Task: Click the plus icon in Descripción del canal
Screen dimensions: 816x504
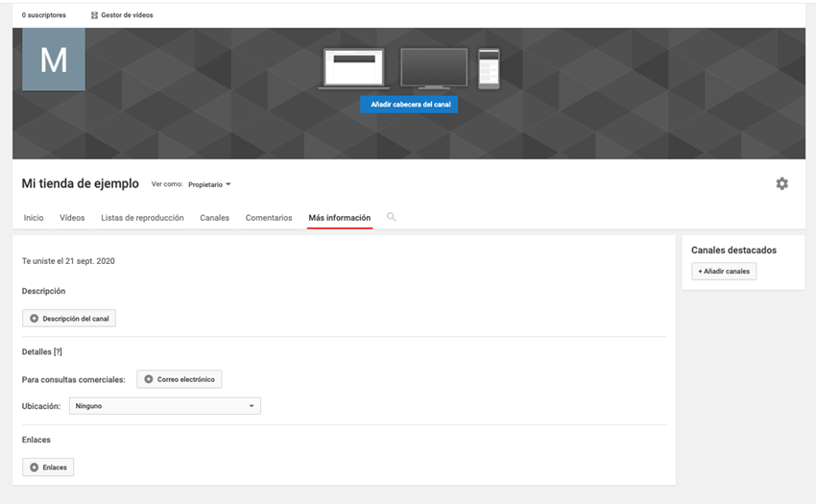Action: 34,318
